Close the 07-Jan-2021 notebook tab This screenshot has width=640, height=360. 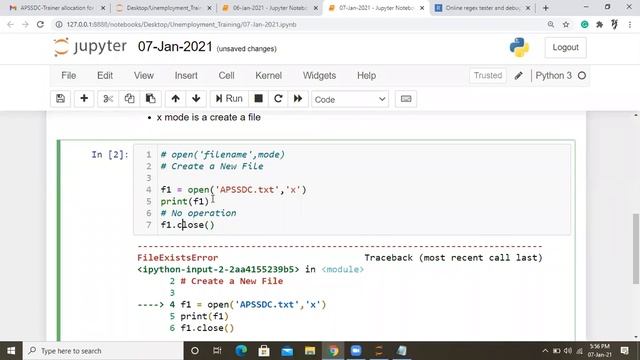422,8
